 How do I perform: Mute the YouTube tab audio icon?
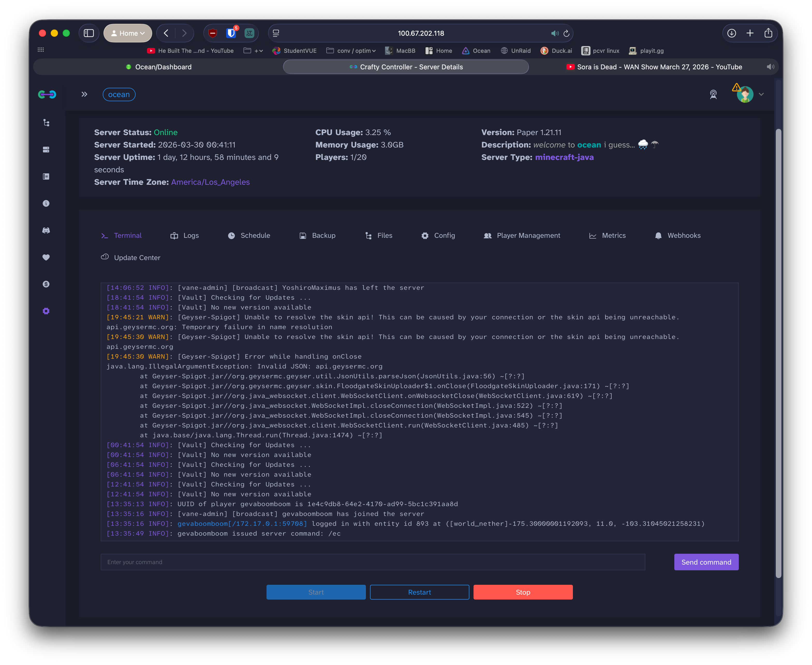[x=770, y=67]
